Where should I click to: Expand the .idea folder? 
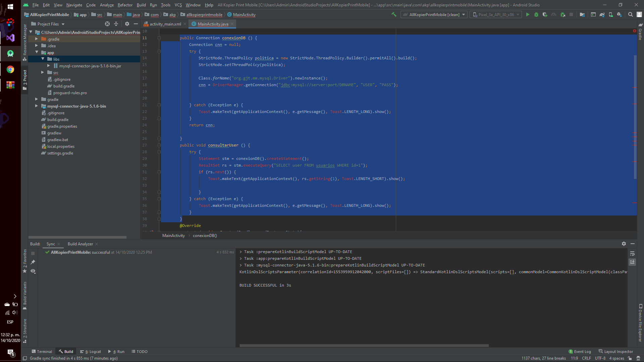37,46
